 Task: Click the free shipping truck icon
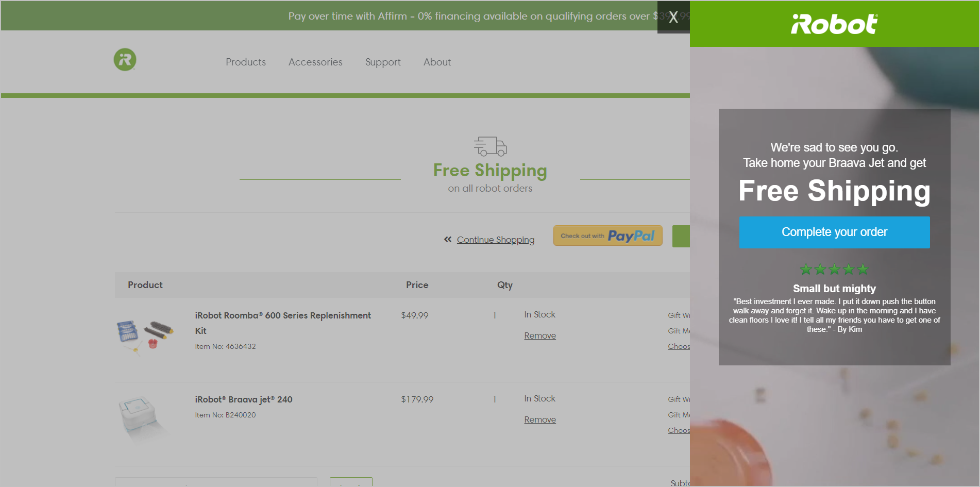(490, 146)
